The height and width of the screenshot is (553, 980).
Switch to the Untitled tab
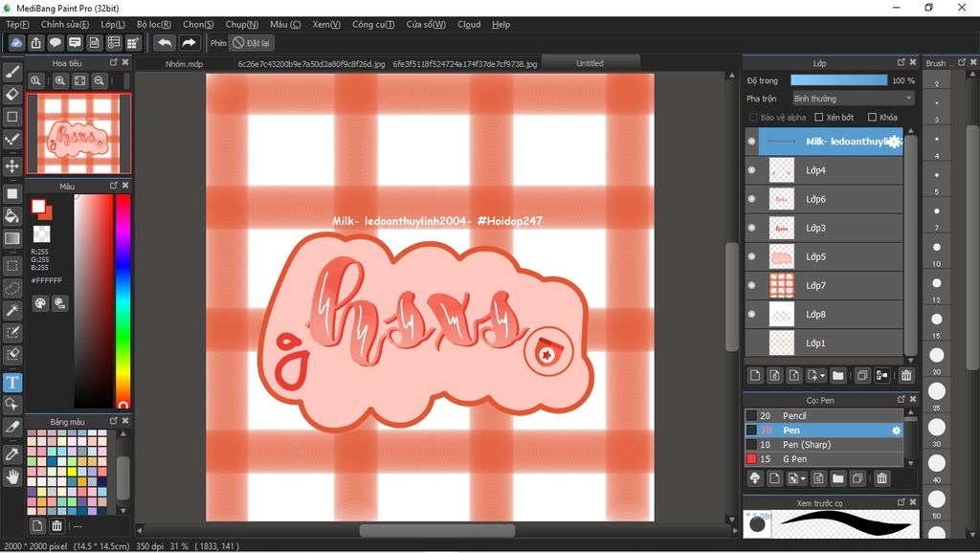point(590,63)
